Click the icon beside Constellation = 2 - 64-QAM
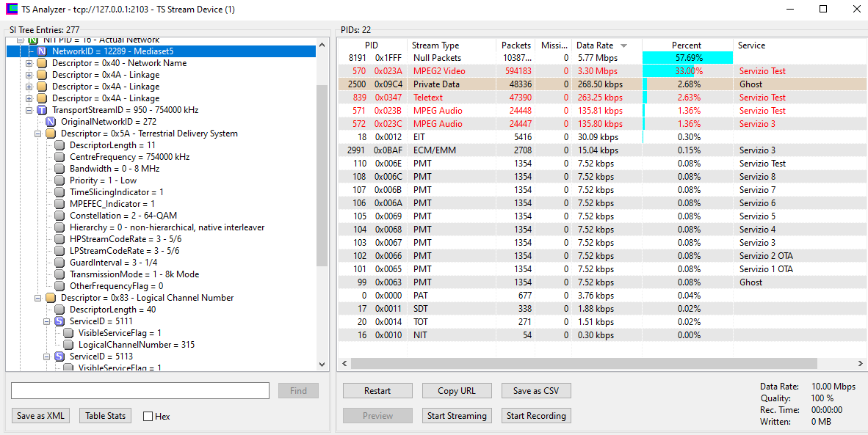 (59, 216)
